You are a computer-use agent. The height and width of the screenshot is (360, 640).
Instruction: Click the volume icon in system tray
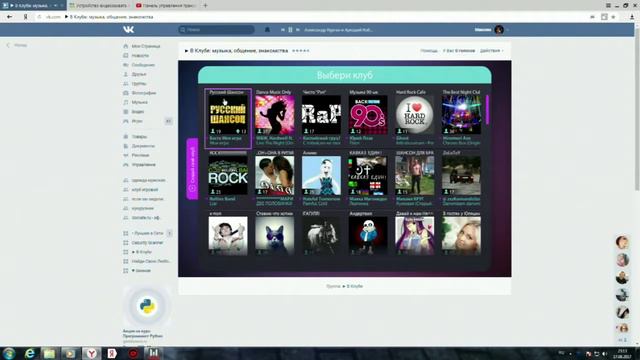(x=604, y=353)
